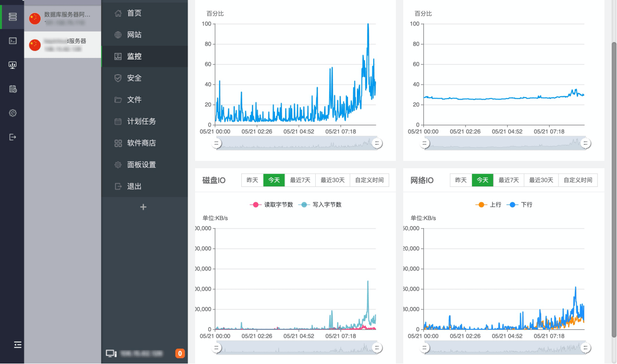
Task: Open the 软件商店 menu entry
Action: 142,143
